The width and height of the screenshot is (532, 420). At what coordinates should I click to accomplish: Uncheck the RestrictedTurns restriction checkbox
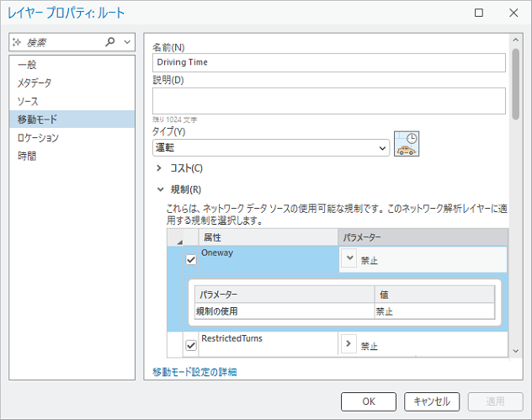coord(191,344)
